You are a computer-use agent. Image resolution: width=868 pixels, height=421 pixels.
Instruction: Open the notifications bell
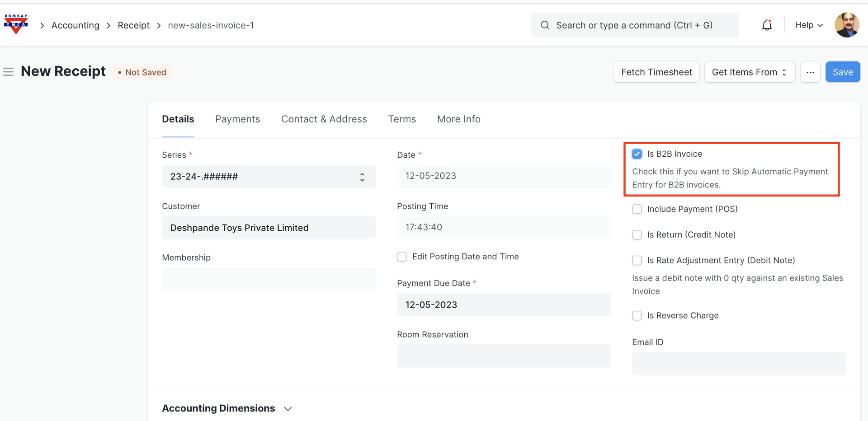[767, 25]
